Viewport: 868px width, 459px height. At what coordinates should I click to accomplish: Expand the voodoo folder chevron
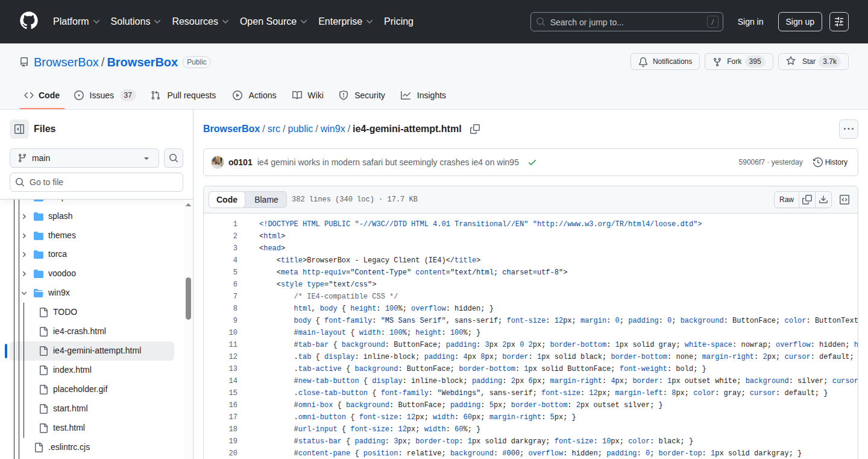24,273
